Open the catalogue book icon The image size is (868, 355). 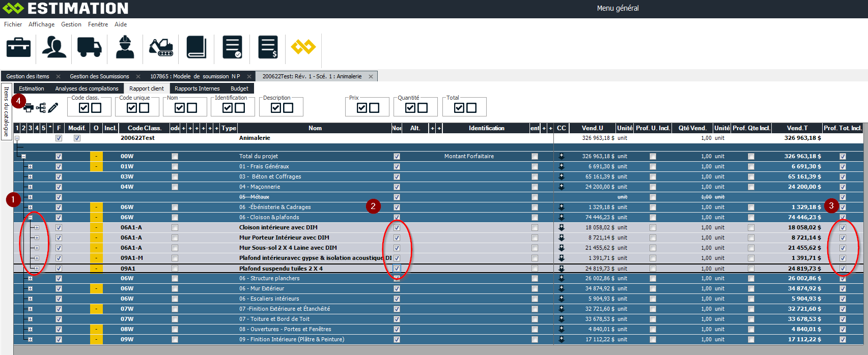[196, 47]
